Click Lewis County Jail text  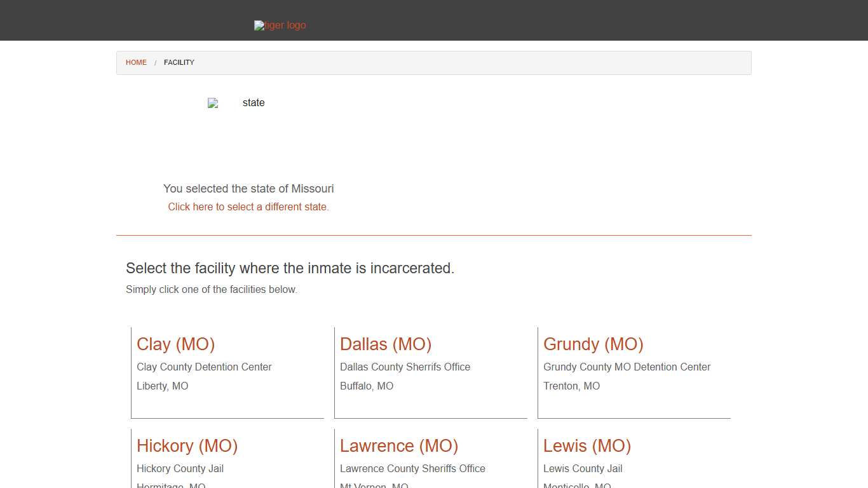(583, 468)
